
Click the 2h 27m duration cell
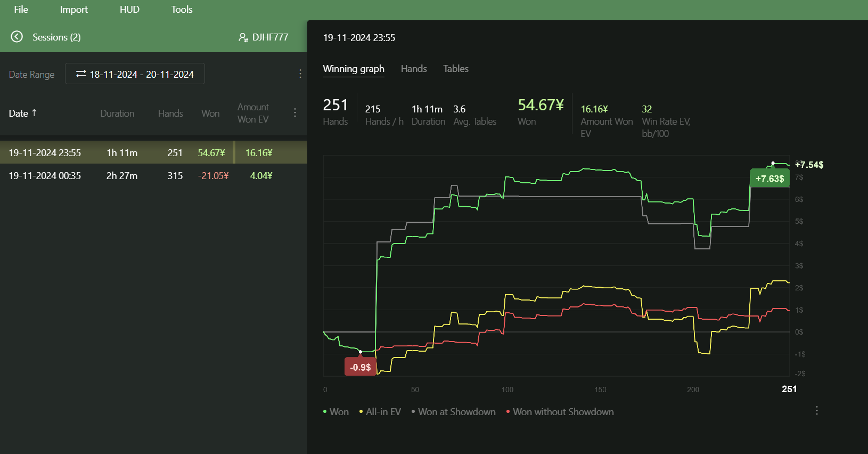pos(122,176)
